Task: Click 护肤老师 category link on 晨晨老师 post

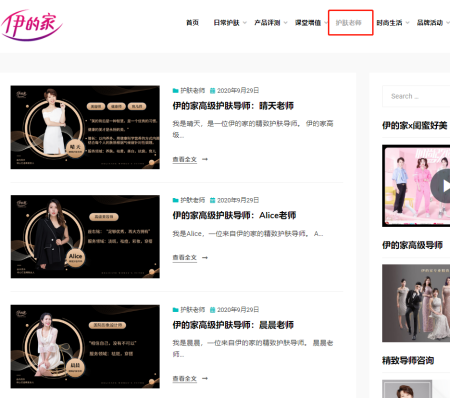Action: tap(193, 310)
